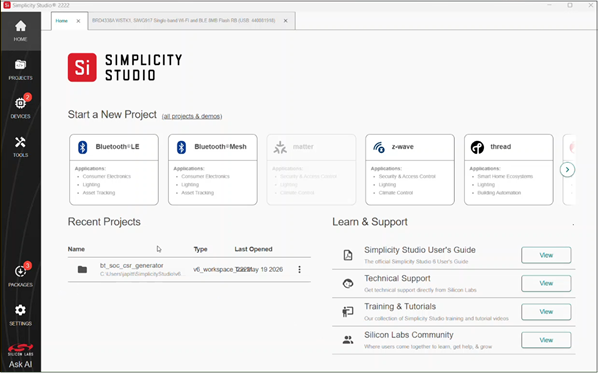Sort recent projects by Last Opened

pyautogui.click(x=253, y=249)
